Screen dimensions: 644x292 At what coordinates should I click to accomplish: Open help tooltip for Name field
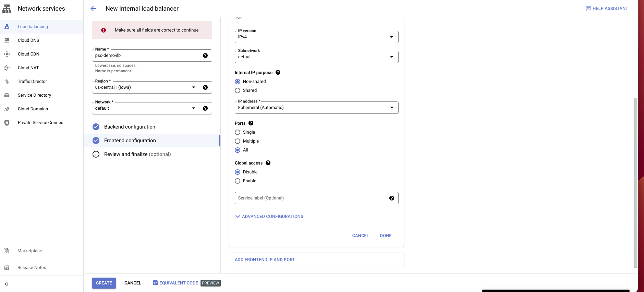[x=205, y=56]
